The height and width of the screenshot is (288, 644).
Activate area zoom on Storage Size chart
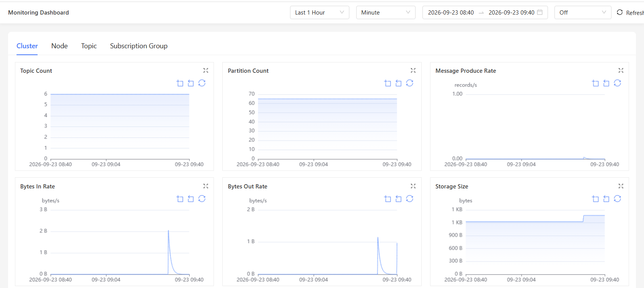point(595,199)
